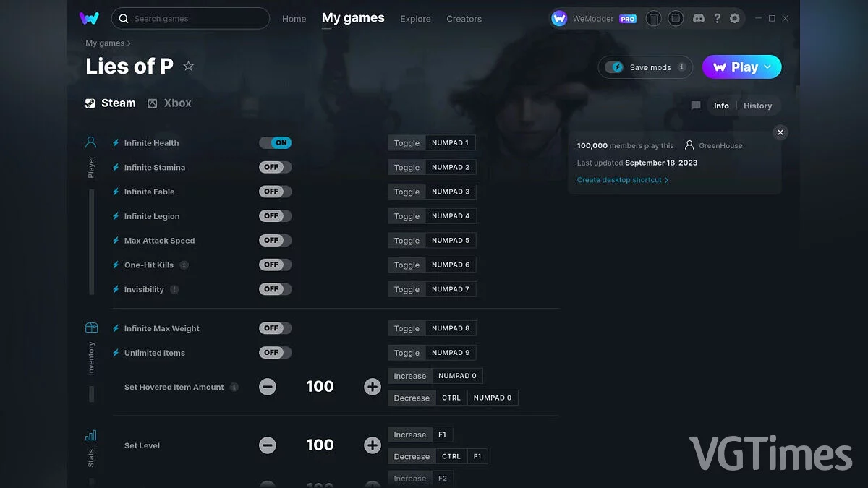Show info for One-Hit Kills
Screen dimensions: 868x488
tap(184, 265)
